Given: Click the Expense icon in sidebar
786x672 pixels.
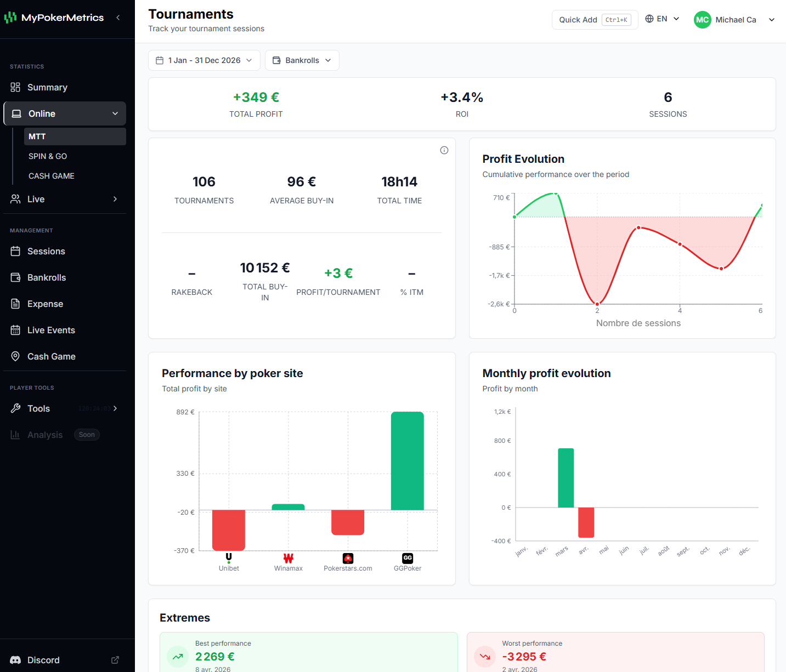Looking at the screenshot, I should (x=16, y=304).
